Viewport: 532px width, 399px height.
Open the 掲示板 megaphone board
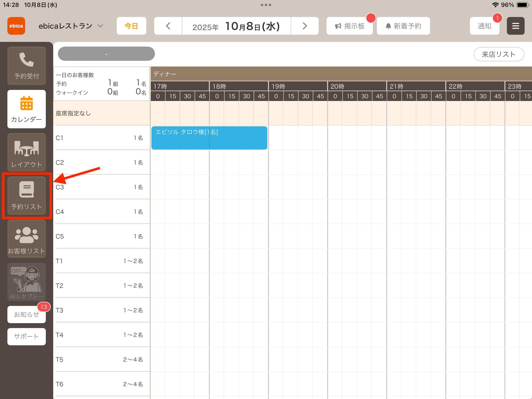click(350, 26)
